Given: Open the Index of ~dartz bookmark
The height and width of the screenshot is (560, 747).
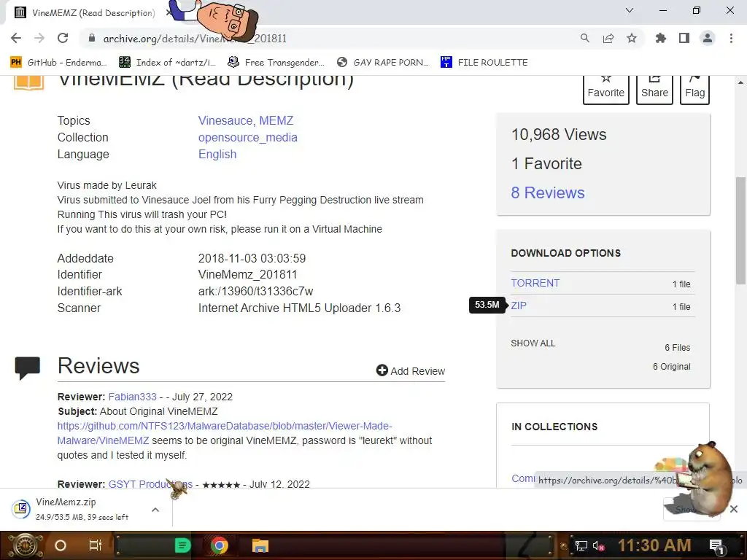Looking at the screenshot, I should tap(167, 63).
